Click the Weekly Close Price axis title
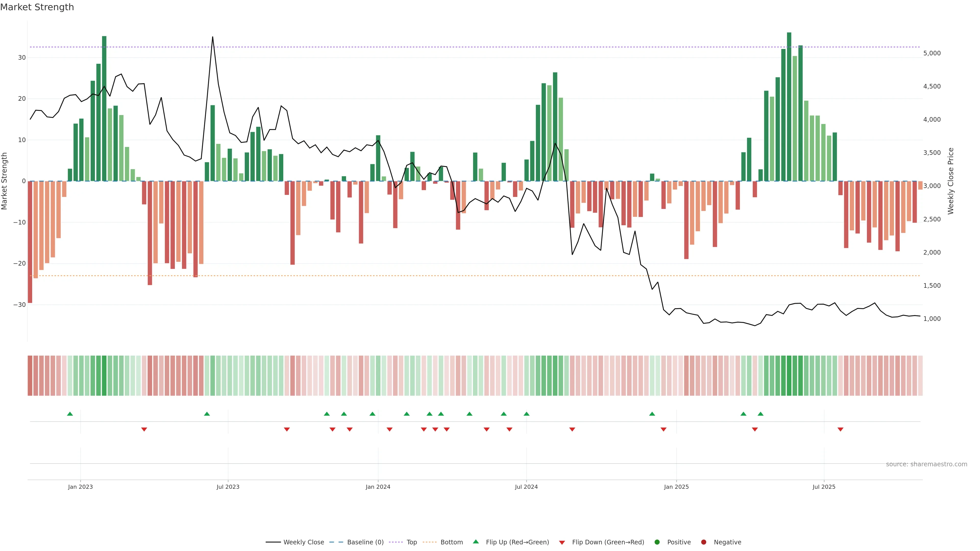The width and height of the screenshot is (980, 551). pos(951,181)
